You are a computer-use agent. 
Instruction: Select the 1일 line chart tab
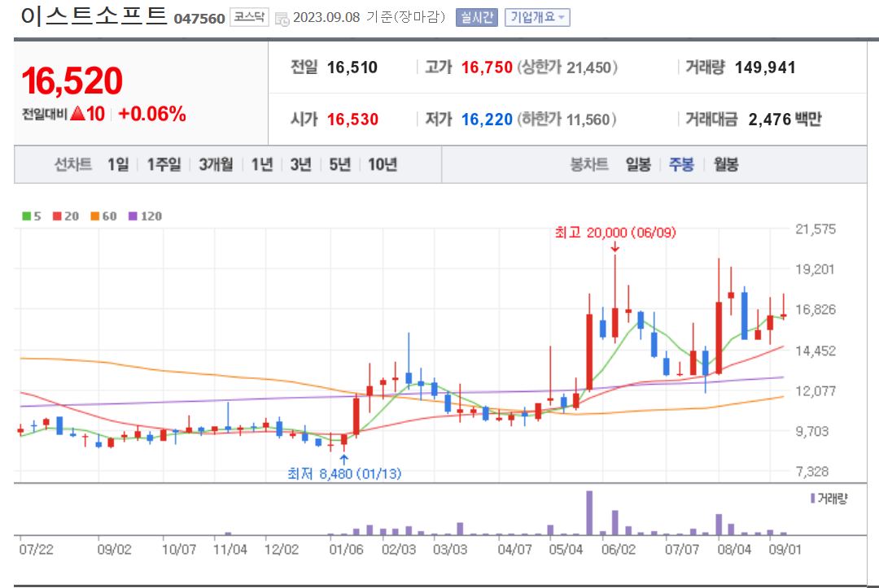(118, 164)
